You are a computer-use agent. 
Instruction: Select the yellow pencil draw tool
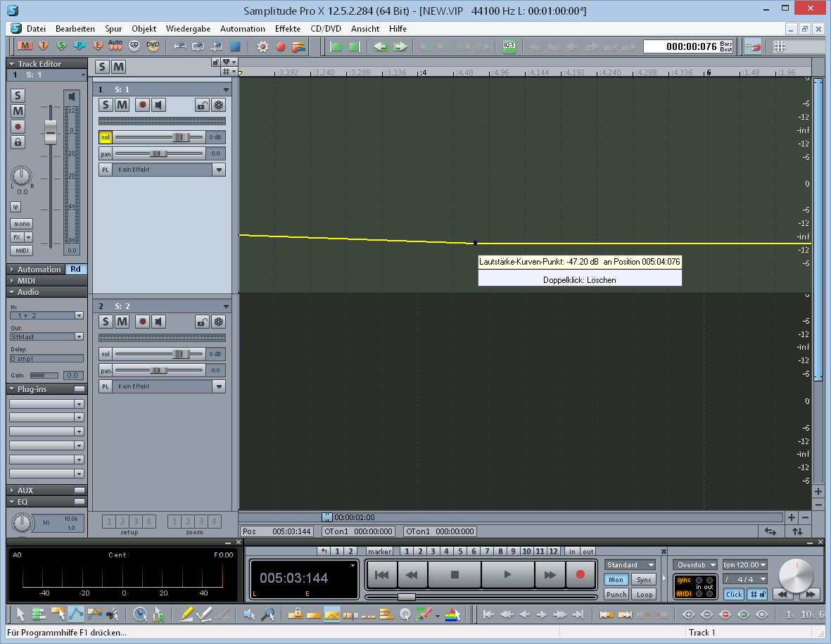[x=186, y=614]
